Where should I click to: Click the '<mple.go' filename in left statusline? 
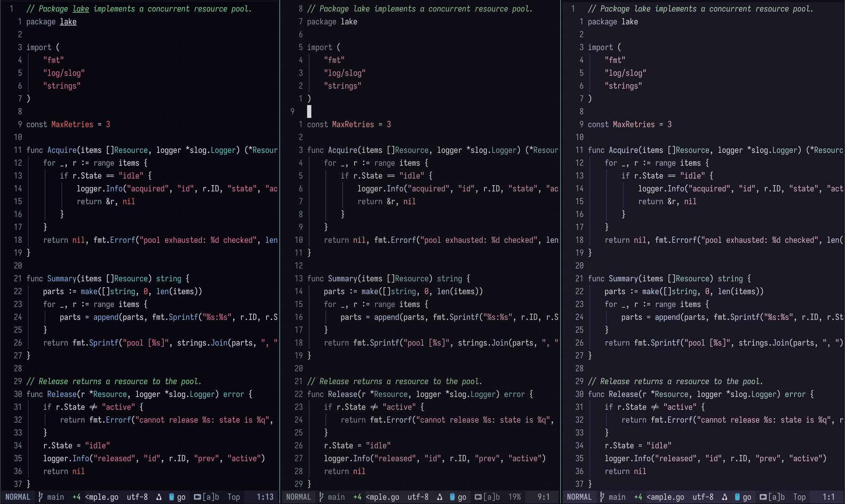click(102, 497)
